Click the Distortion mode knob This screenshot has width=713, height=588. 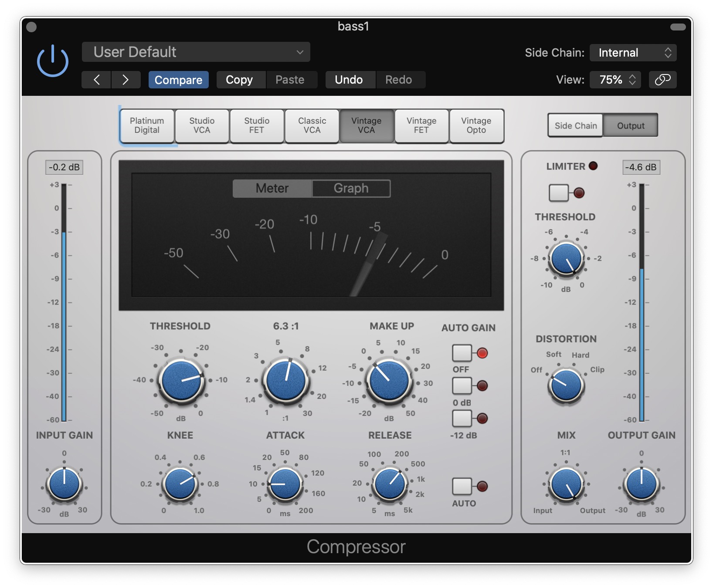(566, 385)
